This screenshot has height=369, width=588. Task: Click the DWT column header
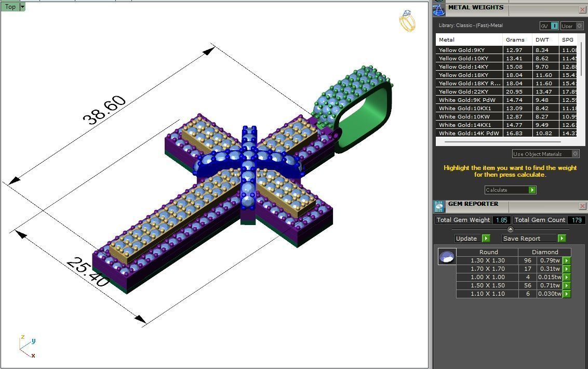click(545, 39)
